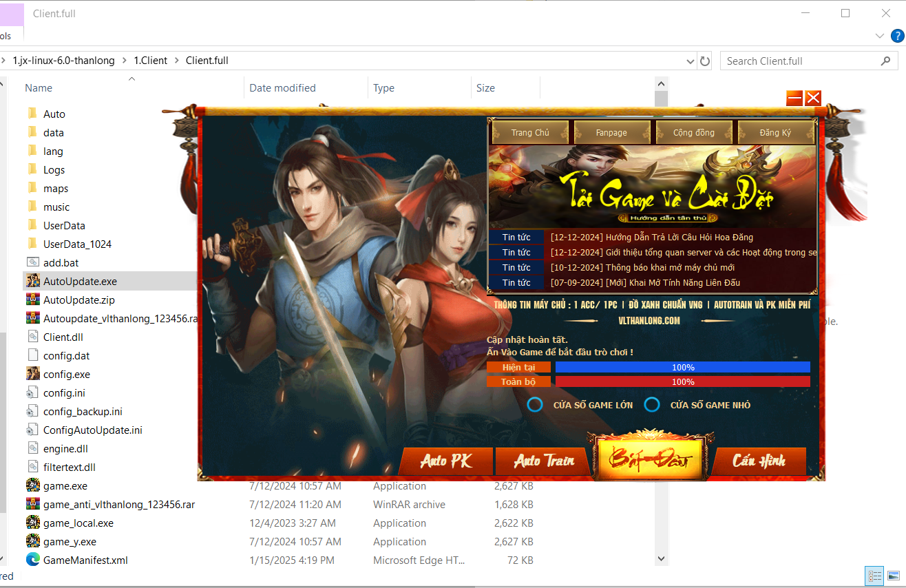Select the UserData_1024 folder icon
This screenshot has width=906, height=588.
32,244
